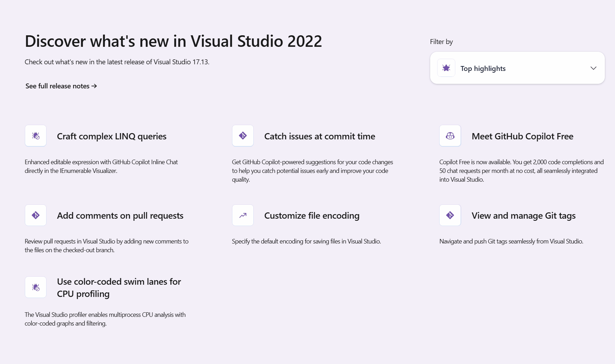This screenshot has width=615, height=364.
Task: Click the Git icon beside View and manage Git tags
Action: coord(450,215)
